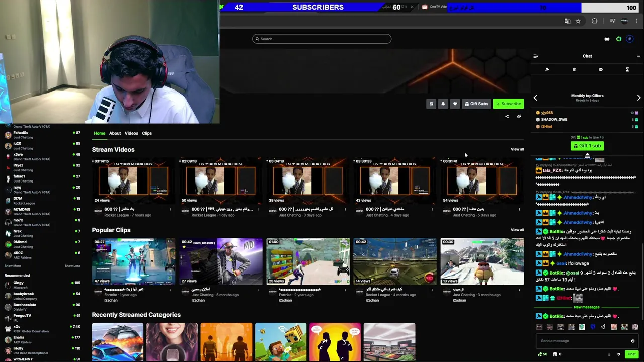
Task: Open the Home tab of the channel
Action: pyautogui.click(x=99, y=133)
